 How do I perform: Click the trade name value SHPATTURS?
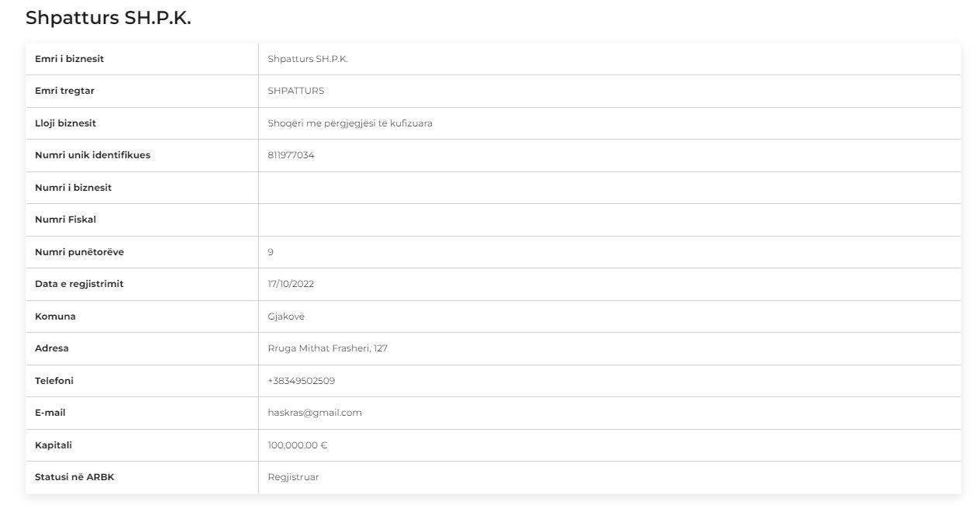tap(296, 91)
